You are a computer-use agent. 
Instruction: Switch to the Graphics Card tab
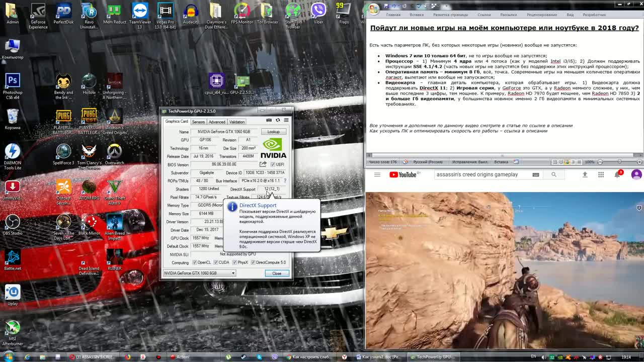177,121
